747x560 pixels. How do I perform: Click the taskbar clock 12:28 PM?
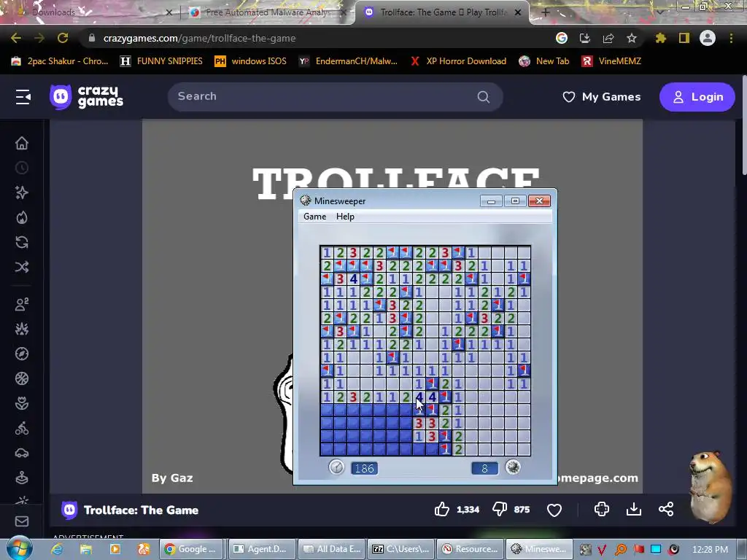pyautogui.click(x=710, y=549)
